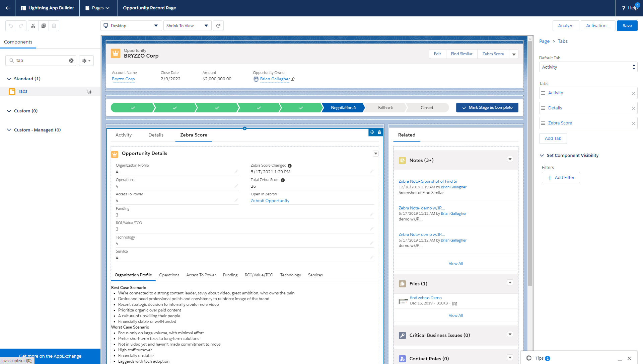
Task: Collapse the Standard components section
Action: click(x=9, y=79)
